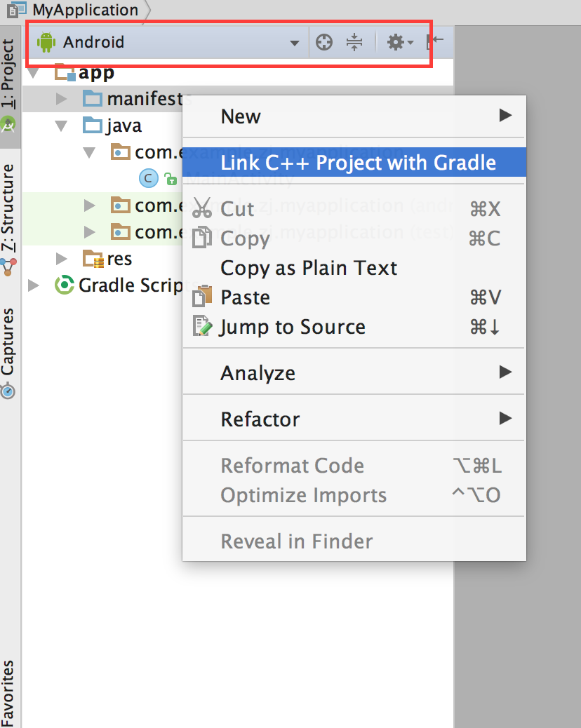Click the java folder icon
Screen dimensions: 581x728
click(93, 126)
